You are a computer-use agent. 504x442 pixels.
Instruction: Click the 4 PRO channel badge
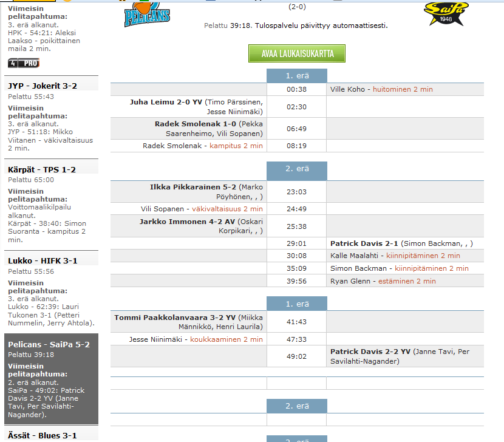24,63
